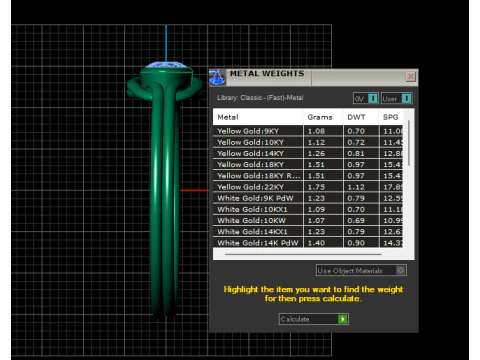Select White Gold:10KW row
The width and height of the screenshot is (480, 360).
pyautogui.click(x=308, y=220)
